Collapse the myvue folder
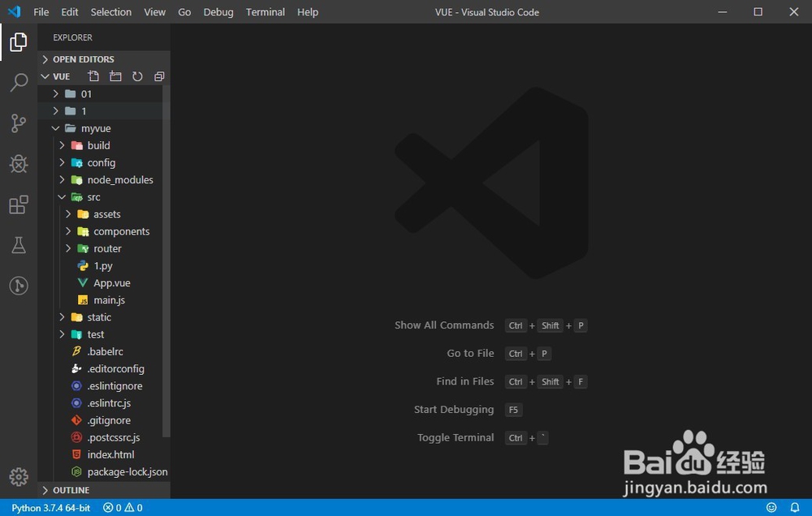812x516 pixels. (100, 128)
